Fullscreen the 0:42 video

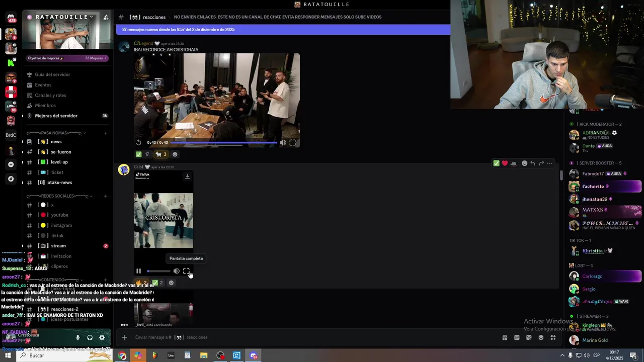click(293, 142)
